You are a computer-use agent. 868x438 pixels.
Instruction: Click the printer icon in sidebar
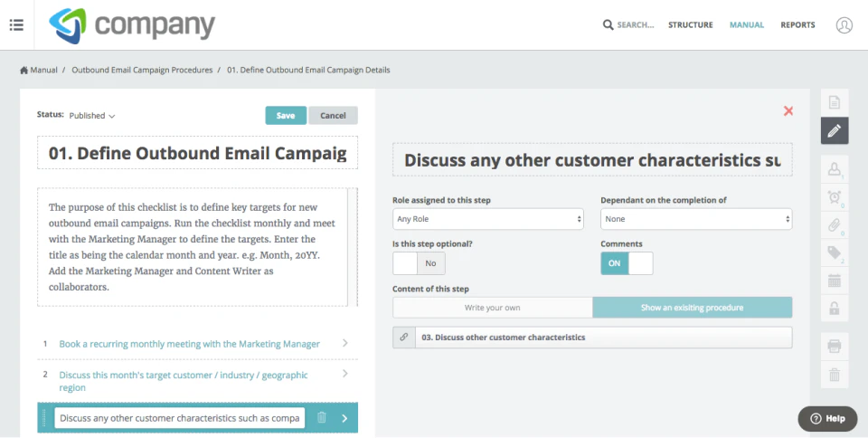point(835,346)
